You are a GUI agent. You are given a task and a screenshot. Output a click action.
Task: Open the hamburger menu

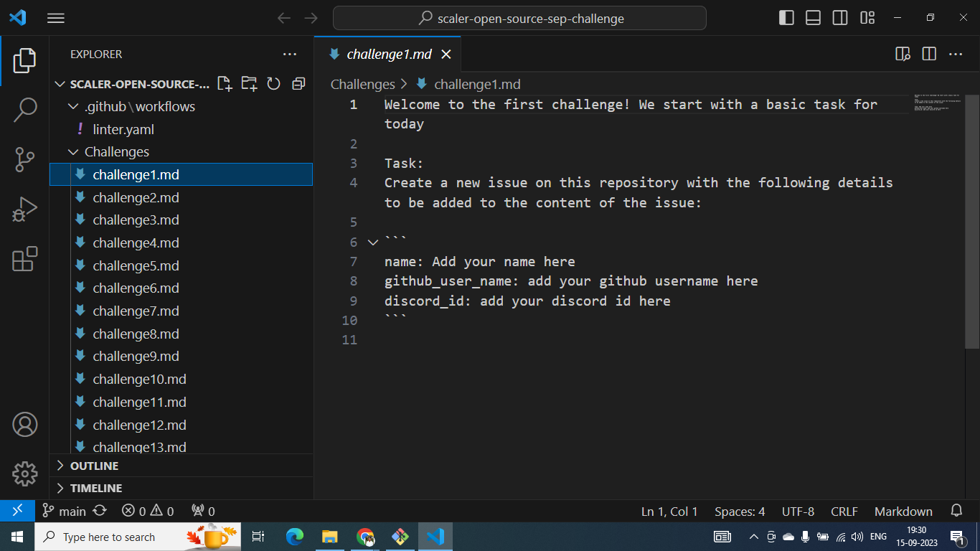[x=55, y=18]
